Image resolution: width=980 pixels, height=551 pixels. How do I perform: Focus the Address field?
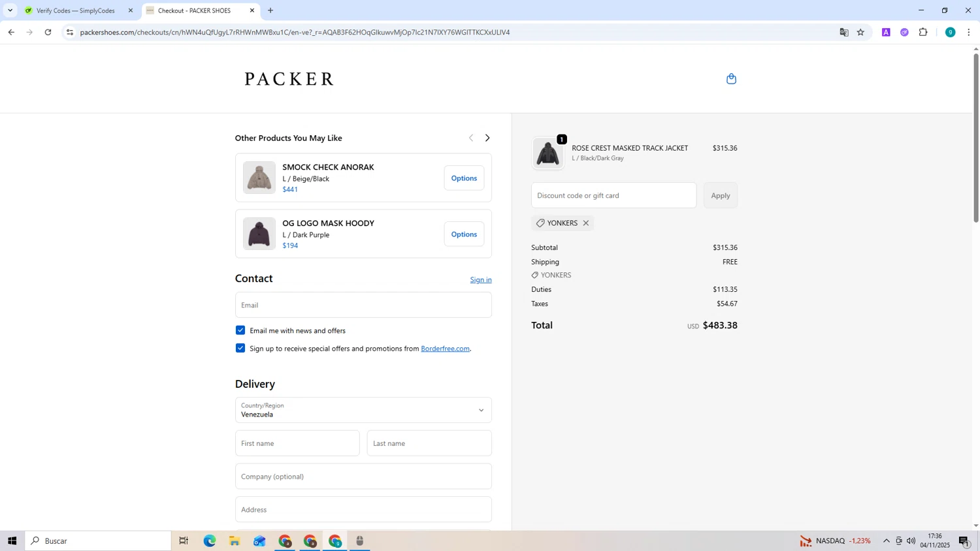(x=363, y=509)
